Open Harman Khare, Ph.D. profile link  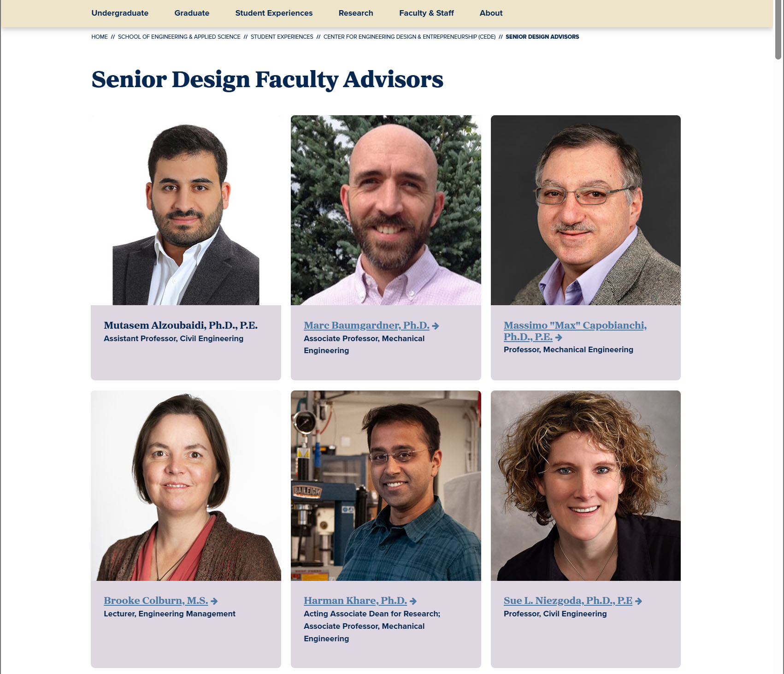[355, 601]
